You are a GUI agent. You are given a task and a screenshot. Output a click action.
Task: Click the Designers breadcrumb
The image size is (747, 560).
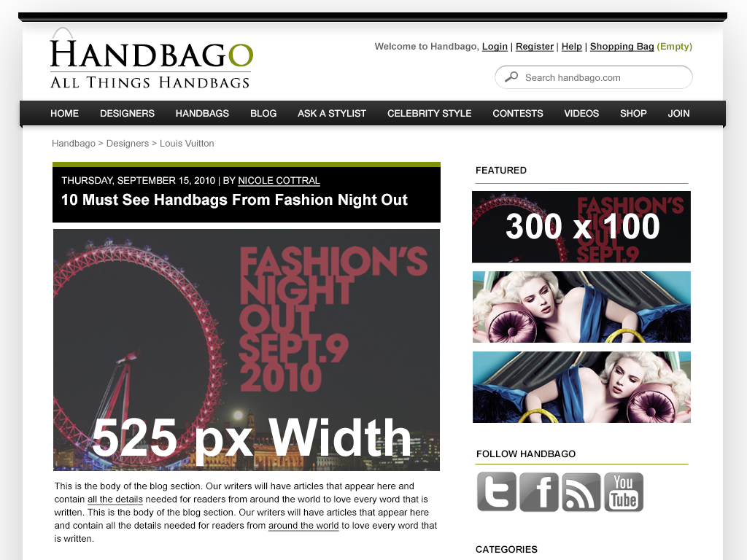(127, 144)
